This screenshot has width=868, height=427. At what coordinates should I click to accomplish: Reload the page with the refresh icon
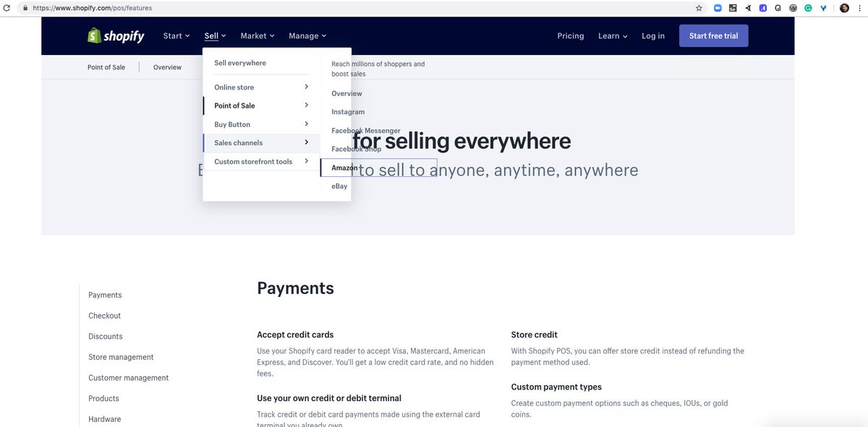7,8
